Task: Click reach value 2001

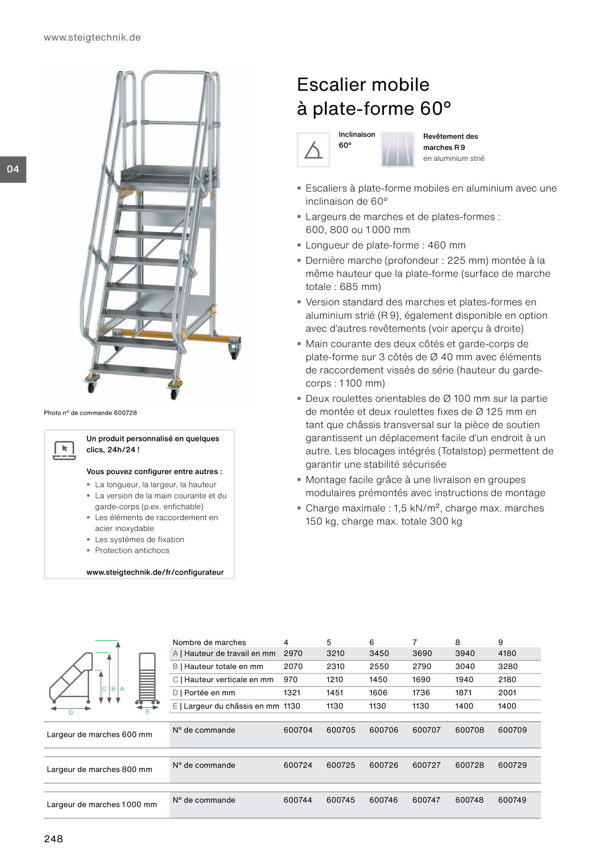Action: [x=507, y=693]
